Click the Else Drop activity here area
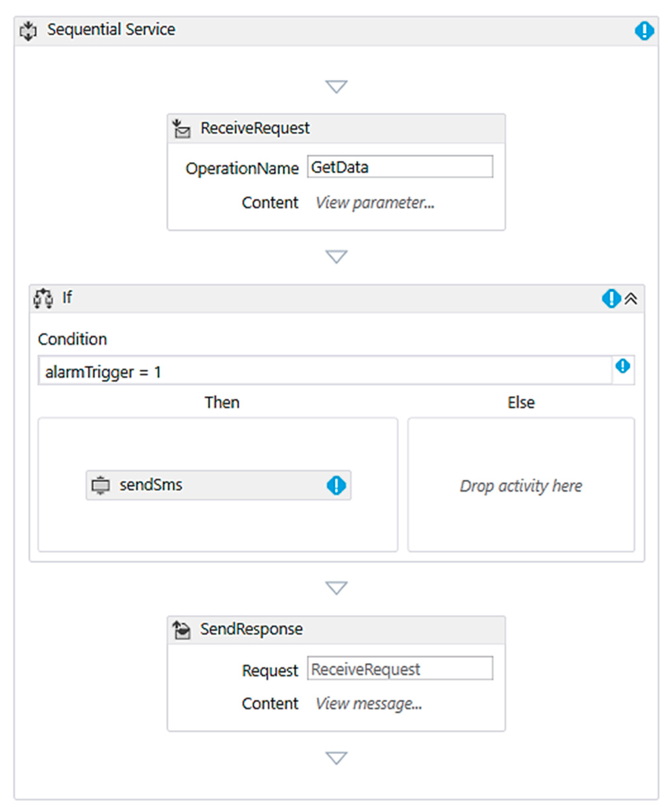 tap(521, 486)
